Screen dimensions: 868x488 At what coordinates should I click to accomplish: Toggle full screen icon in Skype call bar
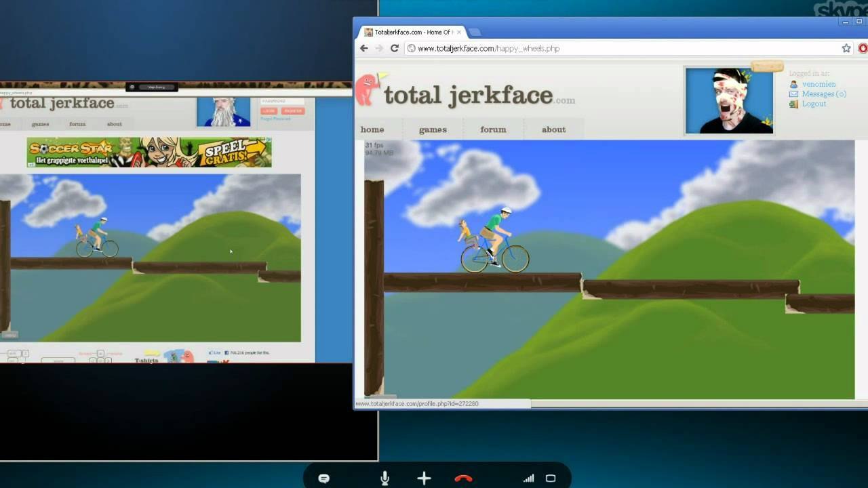pyautogui.click(x=551, y=479)
